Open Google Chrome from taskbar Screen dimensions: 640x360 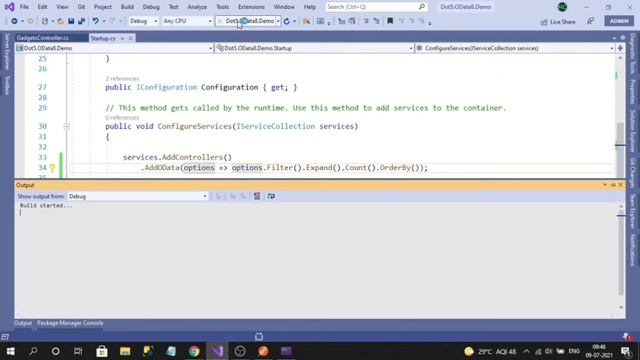point(194,351)
